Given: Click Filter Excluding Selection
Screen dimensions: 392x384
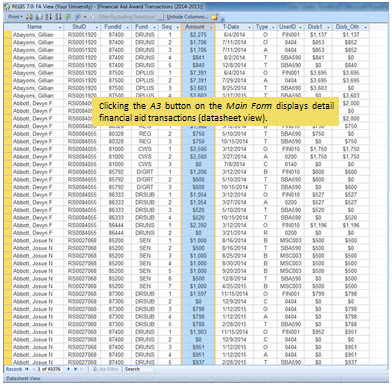Looking at the screenshot, I should [x=126, y=17].
